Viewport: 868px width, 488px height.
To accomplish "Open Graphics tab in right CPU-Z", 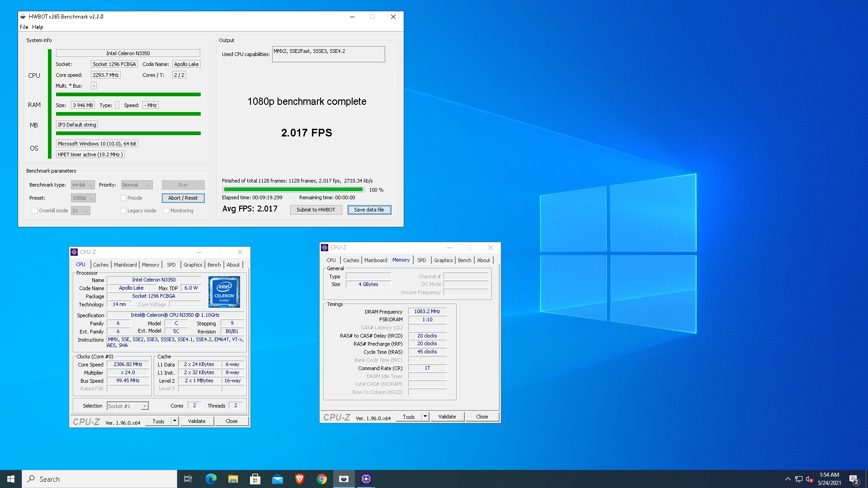I will [x=443, y=260].
